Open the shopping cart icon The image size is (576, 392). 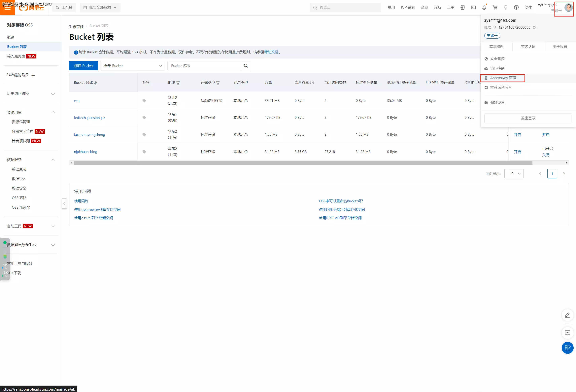point(495,7)
